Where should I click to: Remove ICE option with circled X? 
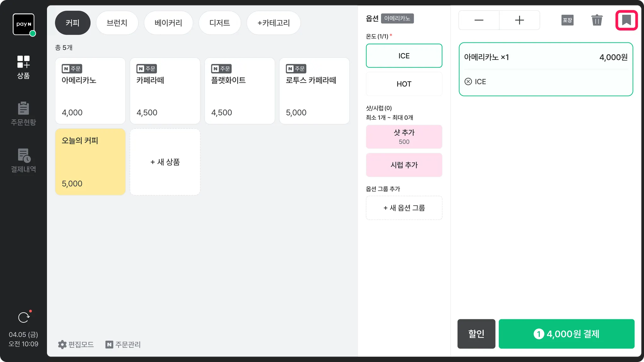[468, 82]
